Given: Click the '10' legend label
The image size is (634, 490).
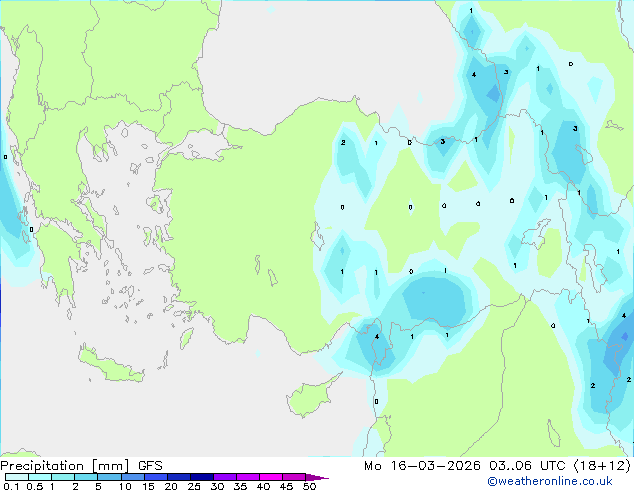Looking at the screenshot, I should (x=125, y=486).
